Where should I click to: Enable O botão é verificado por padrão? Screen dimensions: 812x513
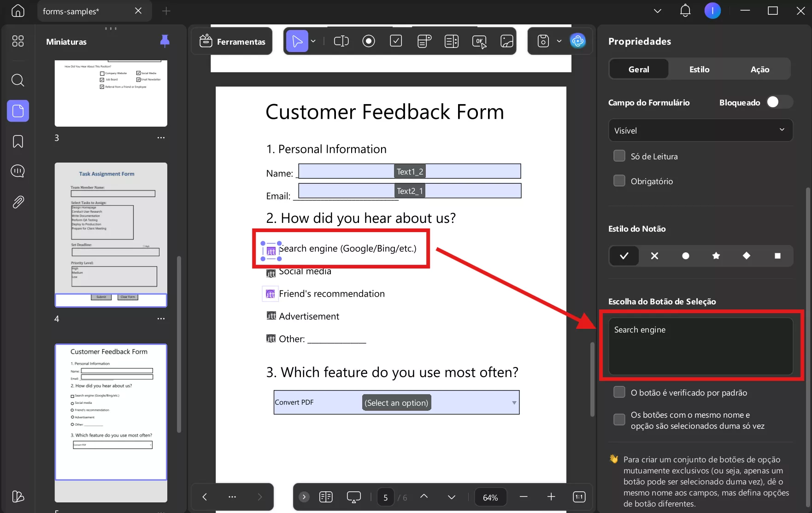pyautogui.click(x=619, y=392)
